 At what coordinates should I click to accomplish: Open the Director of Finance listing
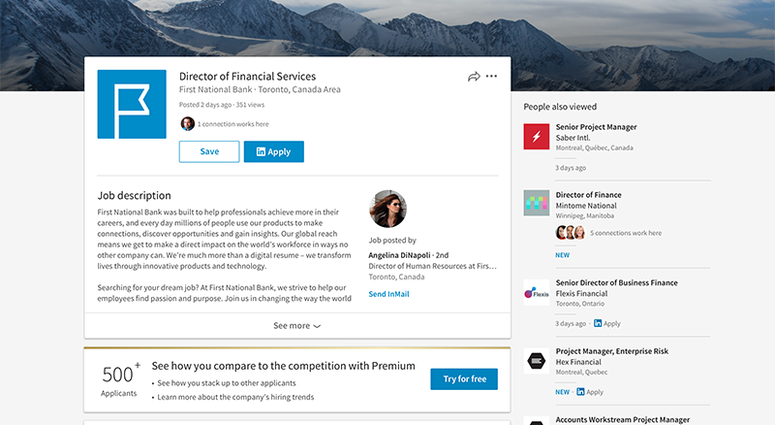[x=589, y=195]
